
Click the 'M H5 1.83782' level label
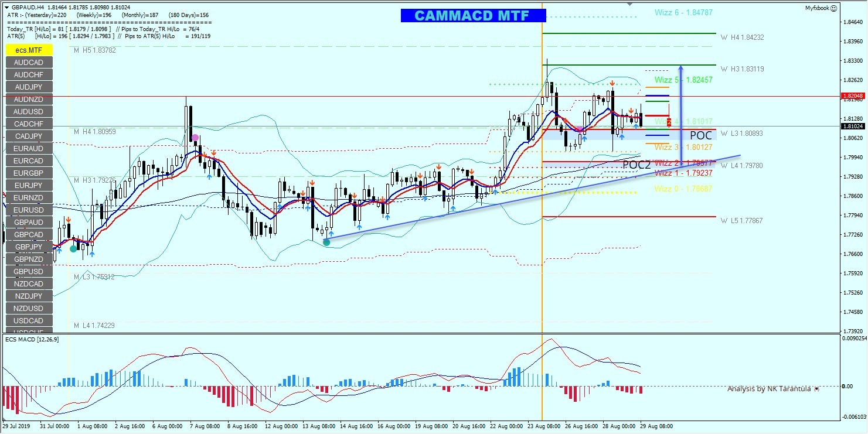(95, 50)
